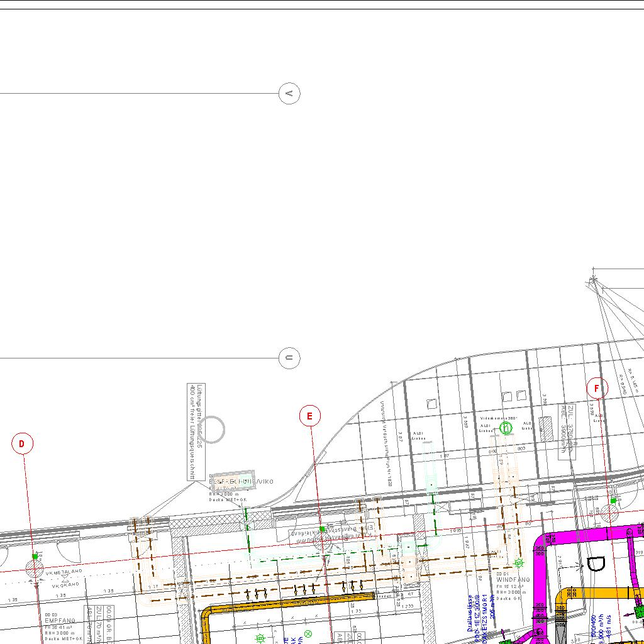
Task: Click the Lüftungsgitter annotation text box
Action: [196, 431]
